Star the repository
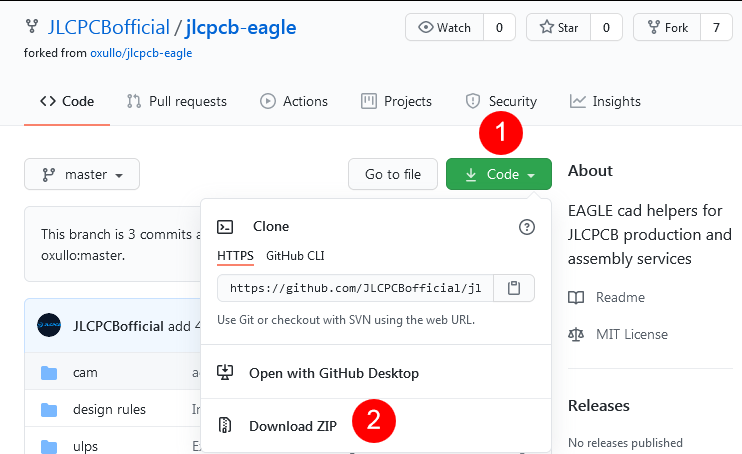 (559, 27)
